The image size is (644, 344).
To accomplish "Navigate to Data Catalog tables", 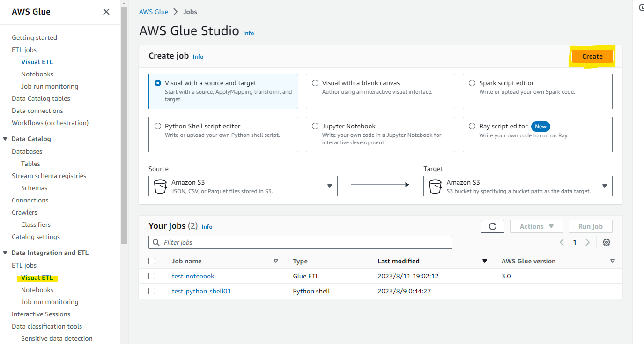I will click(41, 98).
